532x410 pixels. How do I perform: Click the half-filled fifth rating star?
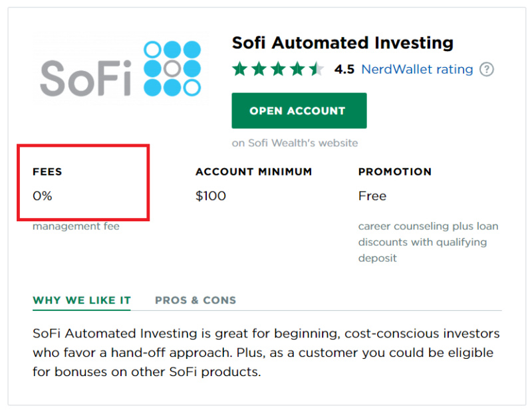coord(316,69)
